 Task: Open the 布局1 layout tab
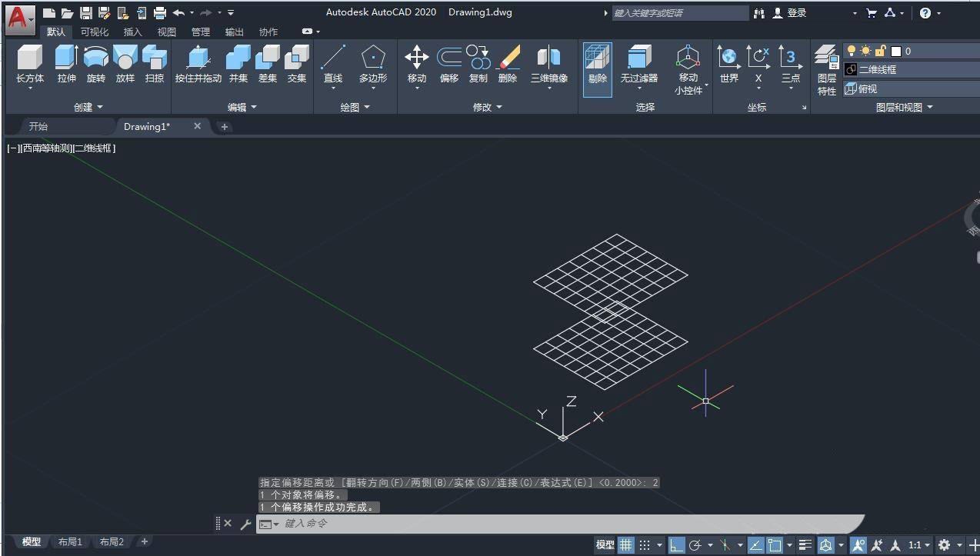point(70,541)
